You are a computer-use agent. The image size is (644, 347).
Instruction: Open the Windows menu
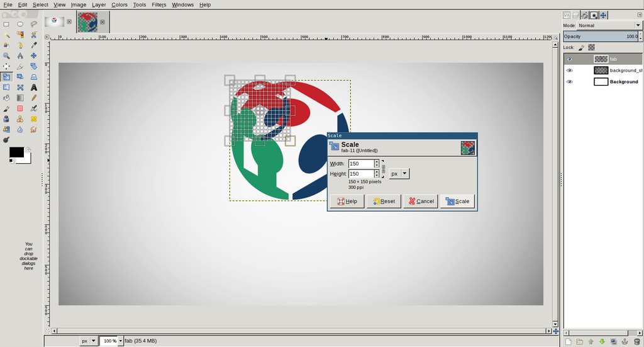183,5
